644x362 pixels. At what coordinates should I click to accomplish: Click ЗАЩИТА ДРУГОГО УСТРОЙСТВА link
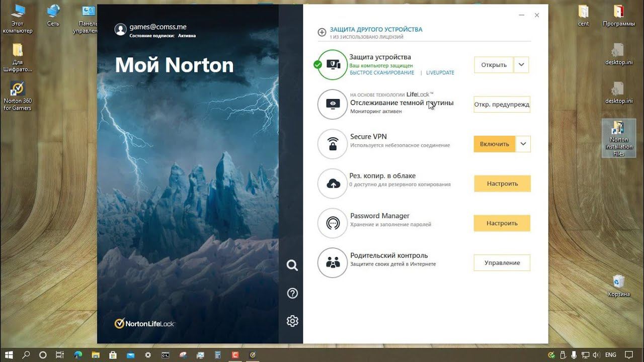click(x=376, y=30)
